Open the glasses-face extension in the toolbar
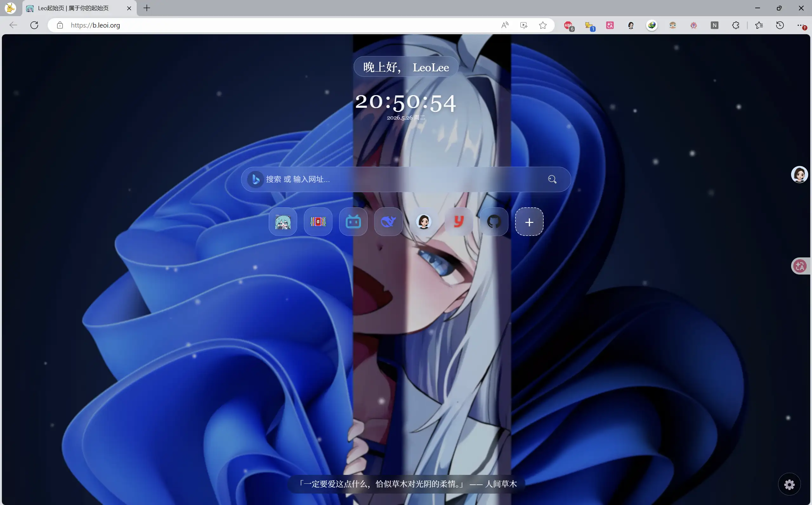 coord(673,25)
